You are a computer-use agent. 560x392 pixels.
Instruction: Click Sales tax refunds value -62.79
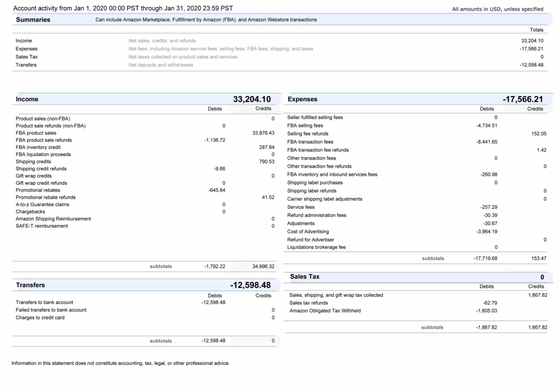point(490,303)
